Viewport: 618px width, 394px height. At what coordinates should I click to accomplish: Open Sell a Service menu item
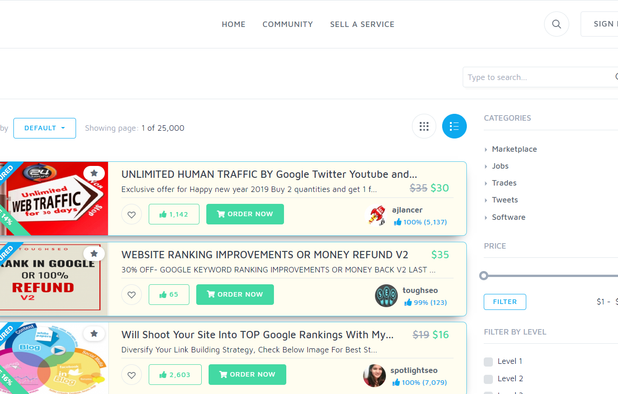tap(362, 24)
